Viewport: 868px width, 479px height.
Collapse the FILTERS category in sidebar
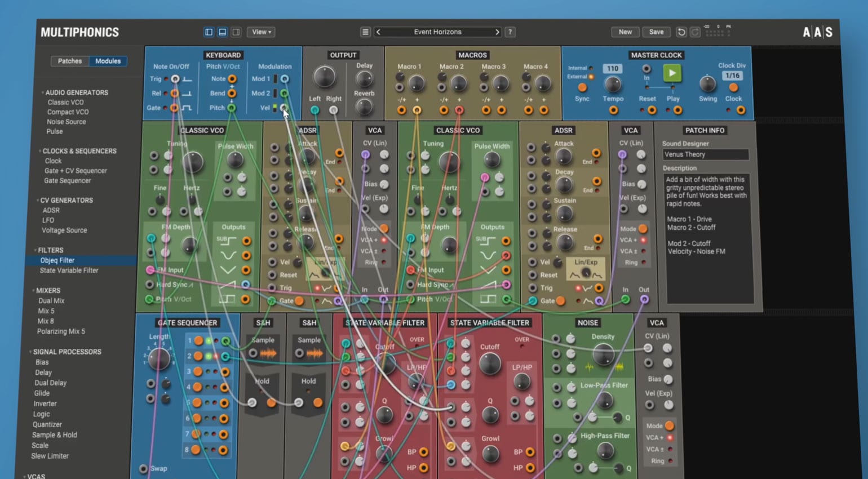click(36, 250)
